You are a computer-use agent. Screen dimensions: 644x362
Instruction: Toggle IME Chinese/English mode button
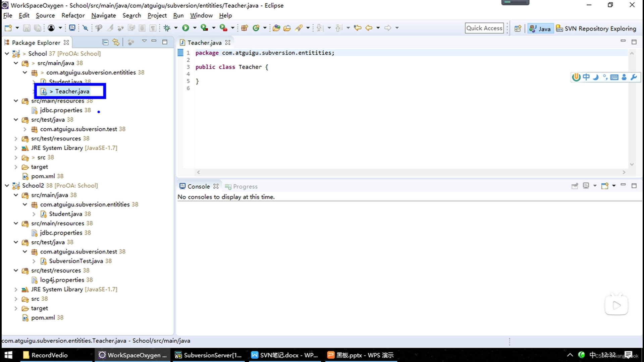(x=586, y=77)
